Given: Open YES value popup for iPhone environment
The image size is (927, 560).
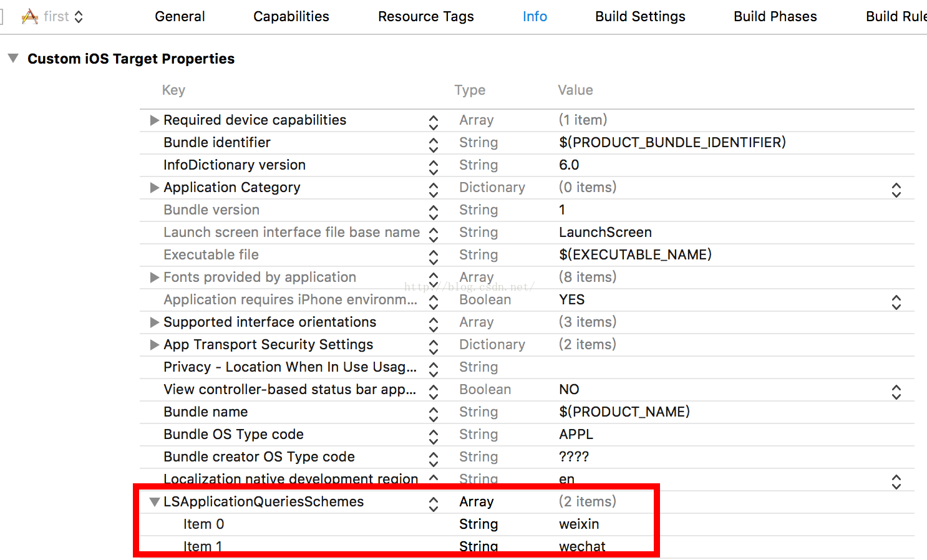Looking at the screenshot, I should [896, 302].
